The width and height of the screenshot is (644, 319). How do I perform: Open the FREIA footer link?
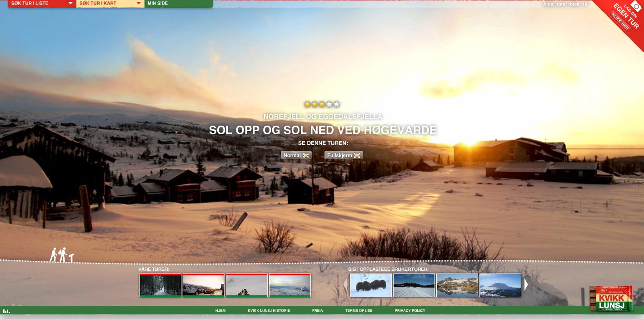coord(318,311)
